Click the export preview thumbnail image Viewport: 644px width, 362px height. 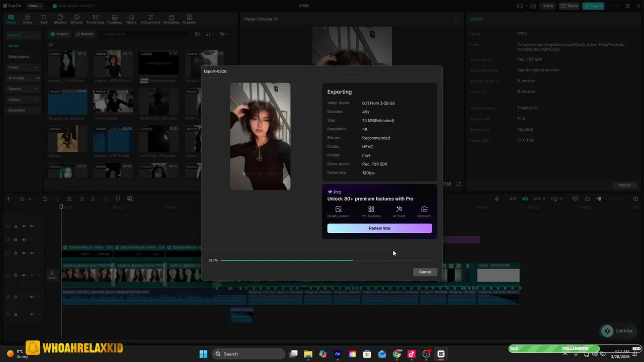[260, 136]
